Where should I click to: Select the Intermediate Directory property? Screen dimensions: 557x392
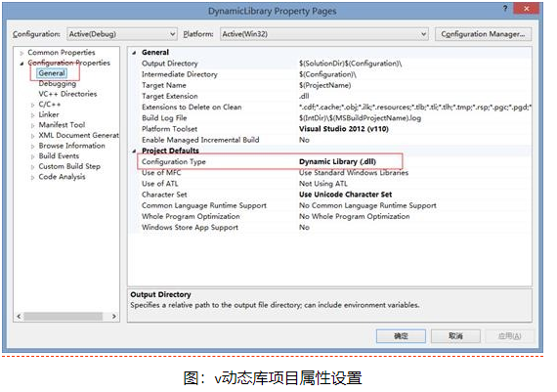180,74
